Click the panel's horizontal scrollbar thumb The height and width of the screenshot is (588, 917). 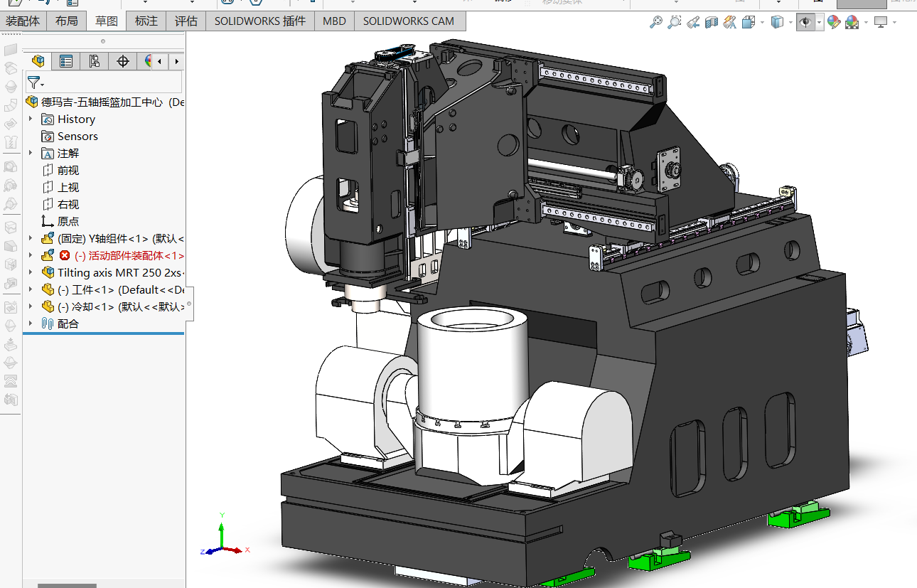coord(67,585)
